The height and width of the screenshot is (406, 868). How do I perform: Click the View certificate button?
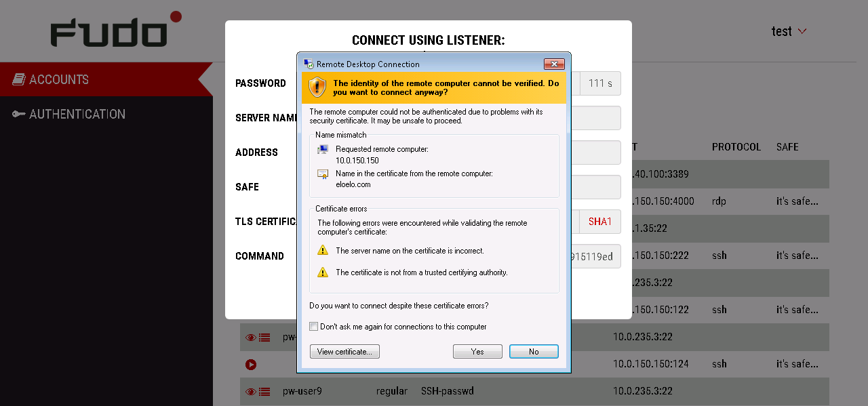point(344,352)
